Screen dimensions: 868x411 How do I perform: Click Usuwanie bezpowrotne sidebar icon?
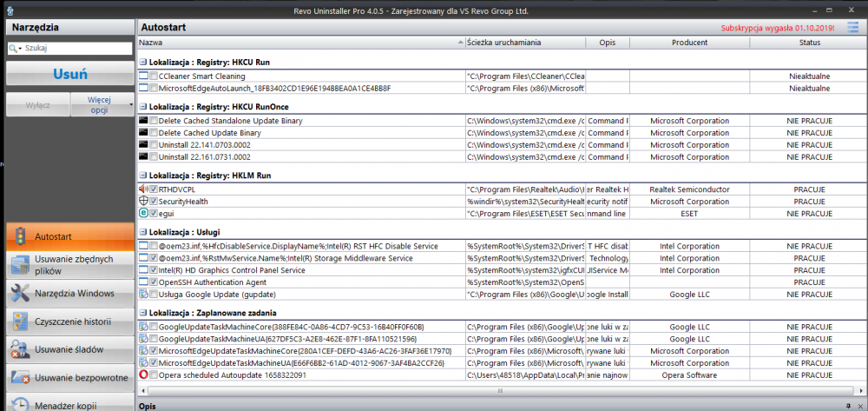click(19, 378)
